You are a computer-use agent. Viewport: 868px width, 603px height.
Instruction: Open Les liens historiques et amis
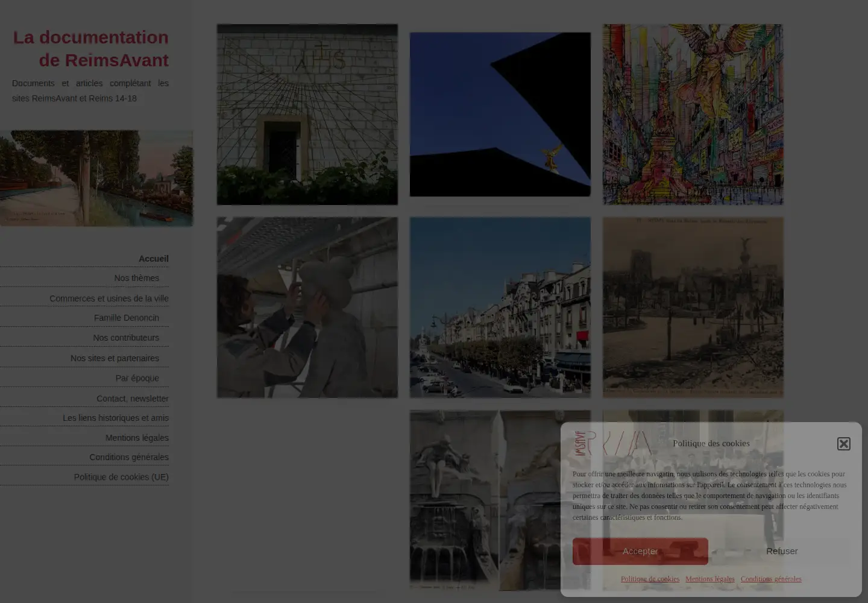tap(116, 418)
